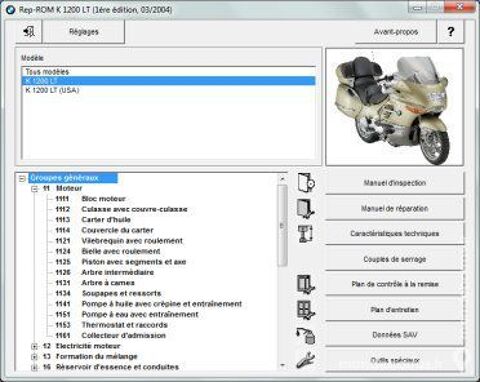The width and height of the screenshot is (480, 382).
Task: Click the inspection manual book icon
Action: [x=306, y=183]
